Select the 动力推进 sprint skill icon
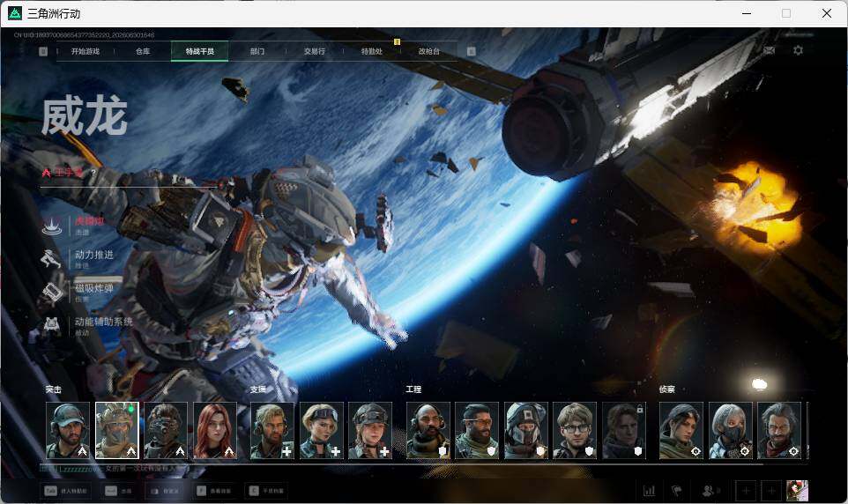 [52, 258]
